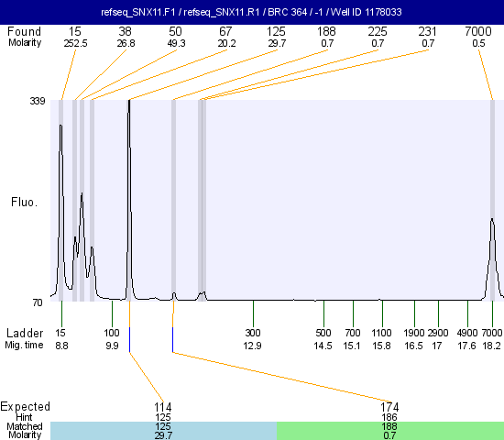504x440 pixels.
Task: Click the 339 fluorescence axis maximum
Action: (x=38, y=101)
